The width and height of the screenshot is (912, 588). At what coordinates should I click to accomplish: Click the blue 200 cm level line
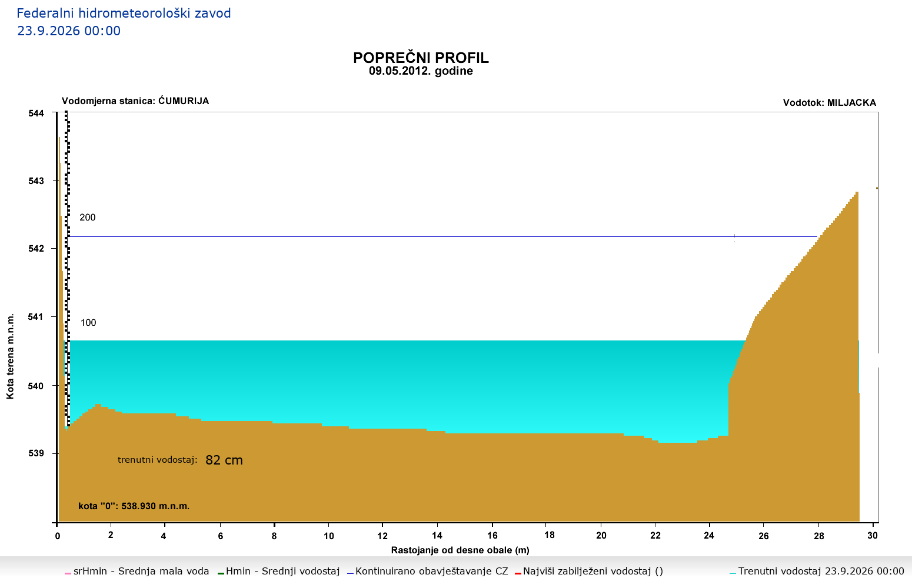(441, 236)
